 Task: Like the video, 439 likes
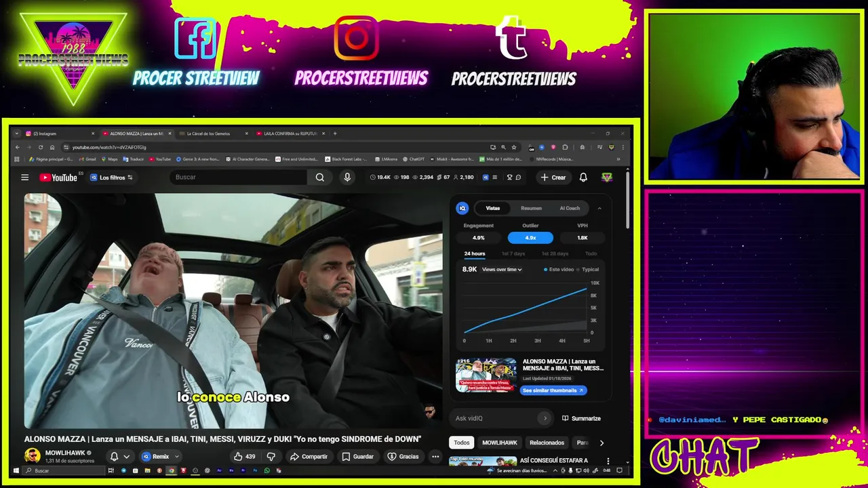[244, 457]
